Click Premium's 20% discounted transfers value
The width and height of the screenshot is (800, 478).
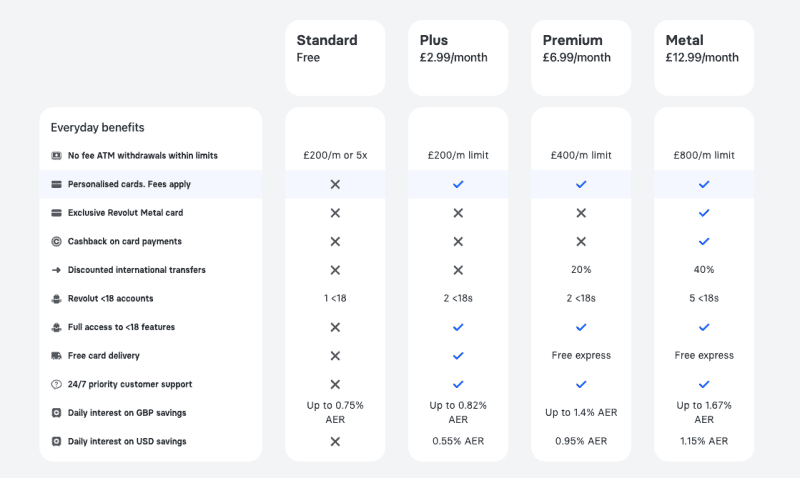click(x=581, y=270)
